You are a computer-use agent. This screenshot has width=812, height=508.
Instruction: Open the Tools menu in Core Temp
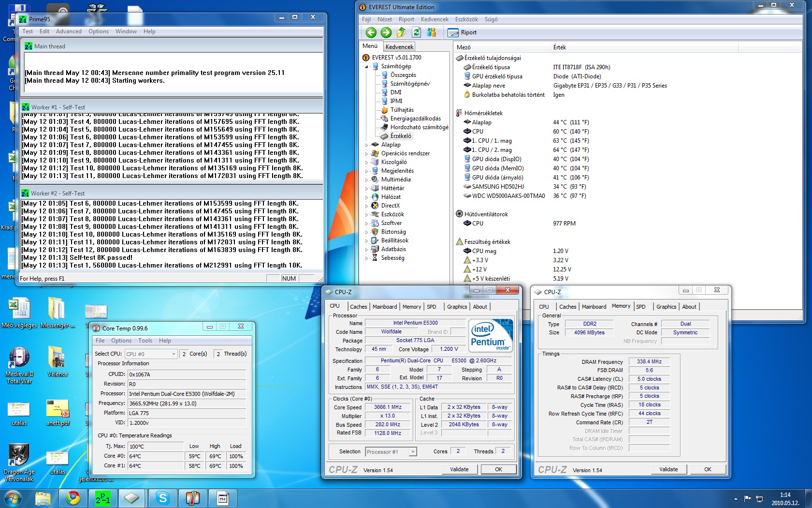click(145, 341)
